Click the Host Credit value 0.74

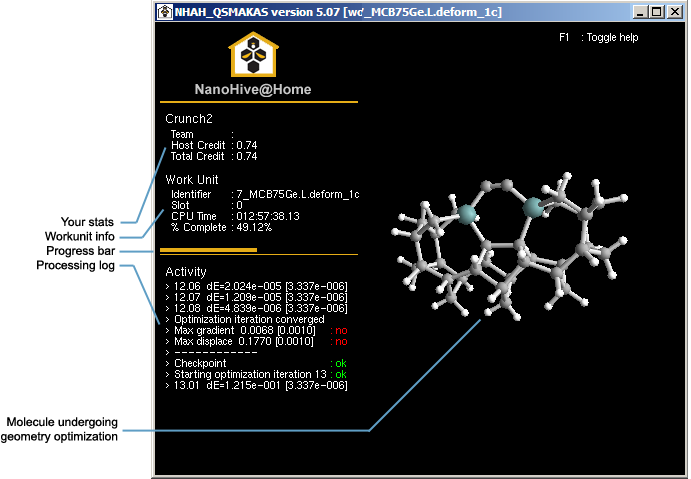(x=246, y=145)
